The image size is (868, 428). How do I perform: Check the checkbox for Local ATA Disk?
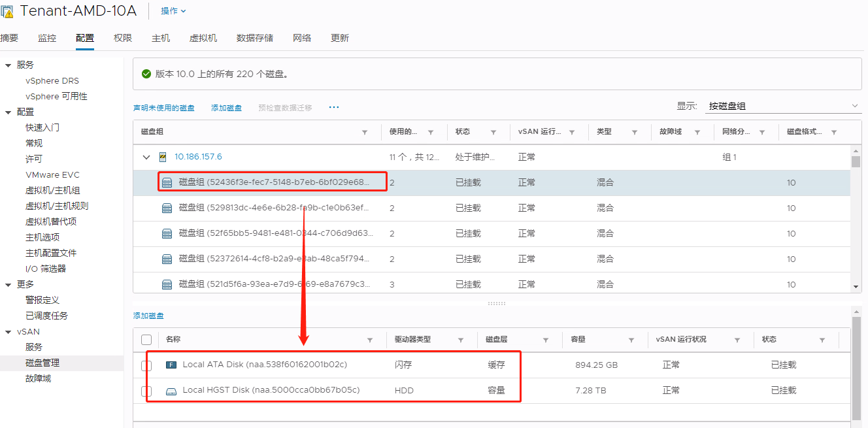tap(146, 365)
